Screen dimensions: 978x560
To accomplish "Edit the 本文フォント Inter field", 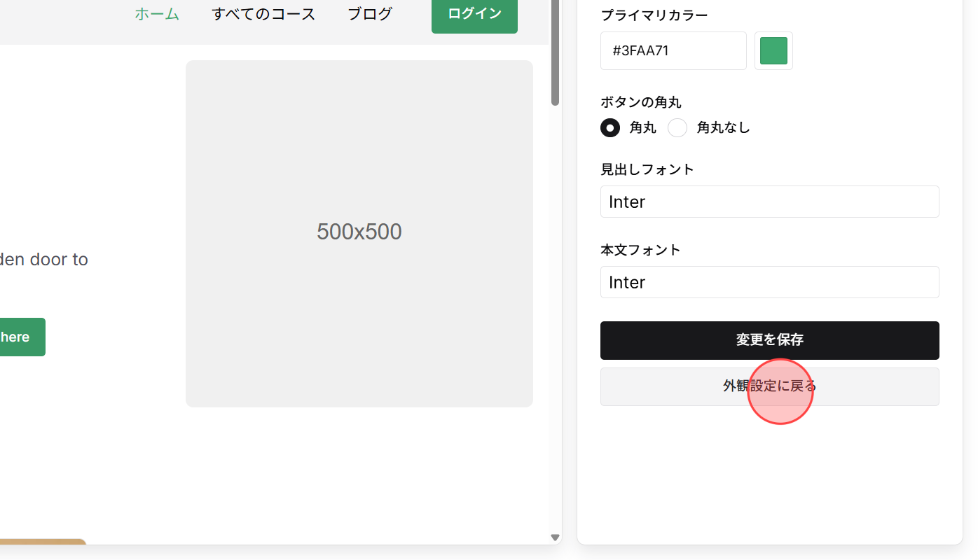I will coord(769,282).
